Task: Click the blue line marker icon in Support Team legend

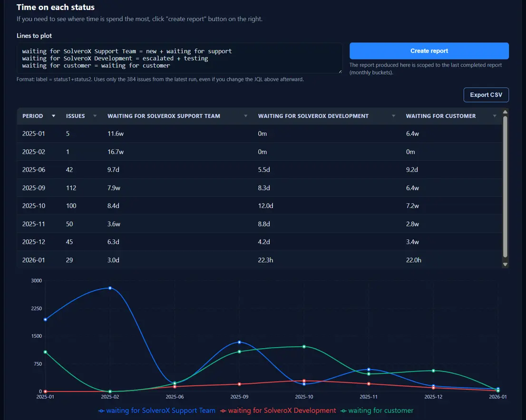Action: [100, 410]
